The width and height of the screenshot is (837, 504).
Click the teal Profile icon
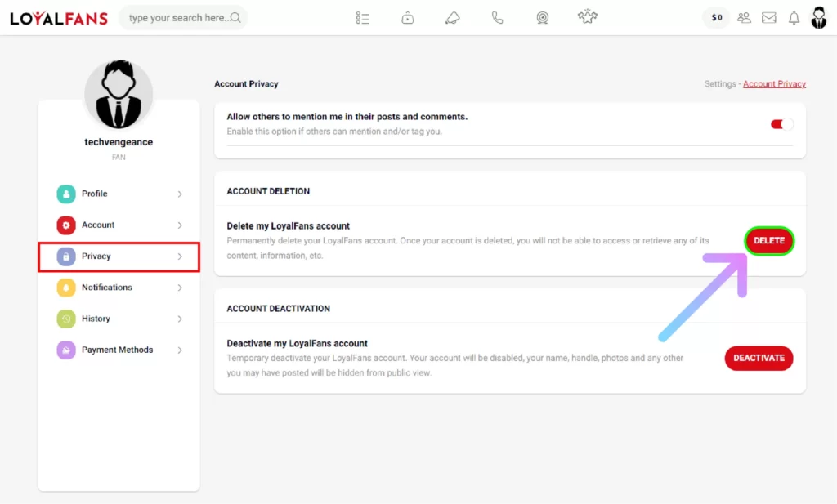click(x=66, y=194)
